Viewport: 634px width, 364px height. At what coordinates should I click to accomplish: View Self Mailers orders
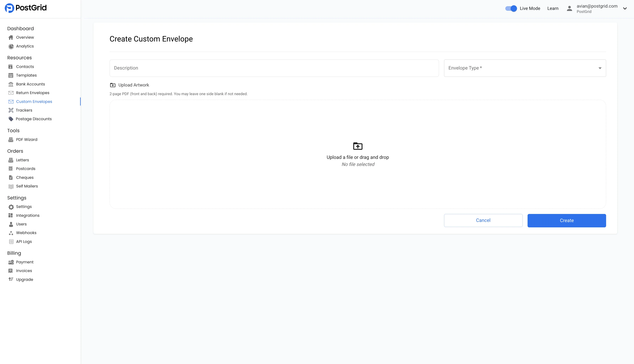27,186
